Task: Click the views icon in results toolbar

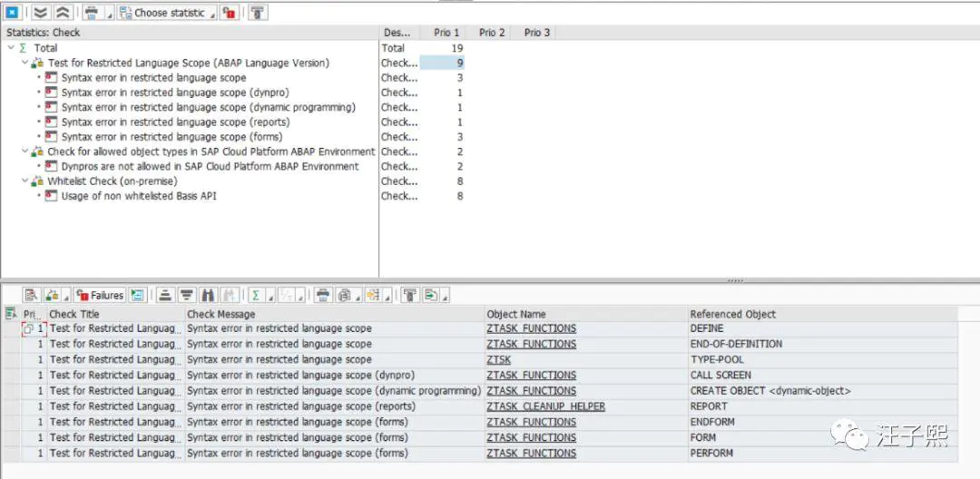Action: pos(343,295)
